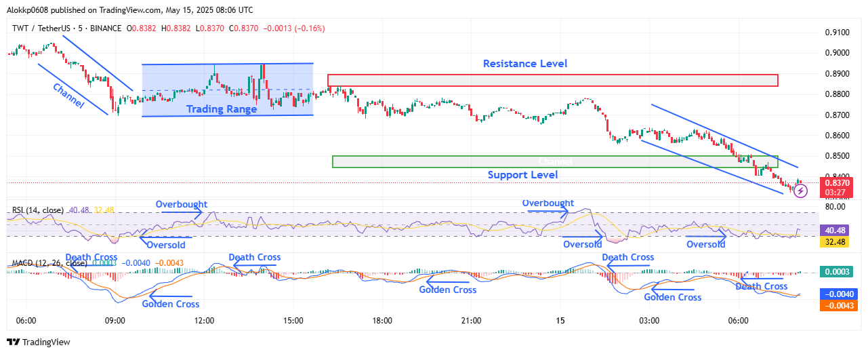
Task: Open the TradingView logo link
Action: [x=39, y=342]
